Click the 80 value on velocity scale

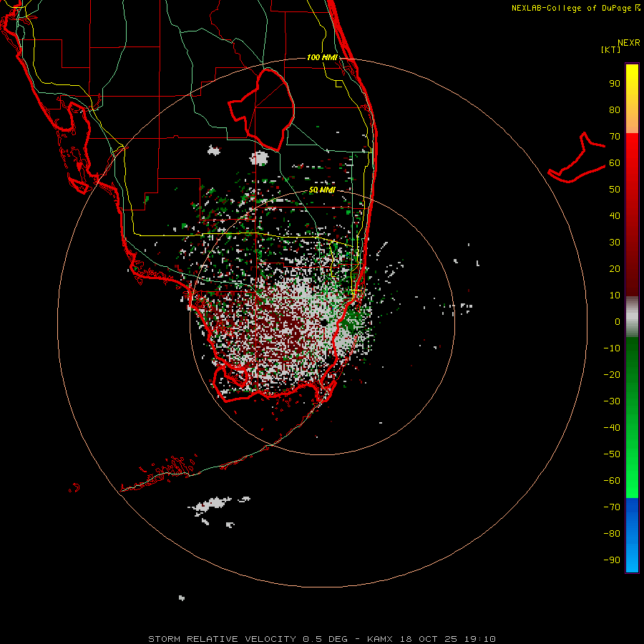click(x=615, y=110)
